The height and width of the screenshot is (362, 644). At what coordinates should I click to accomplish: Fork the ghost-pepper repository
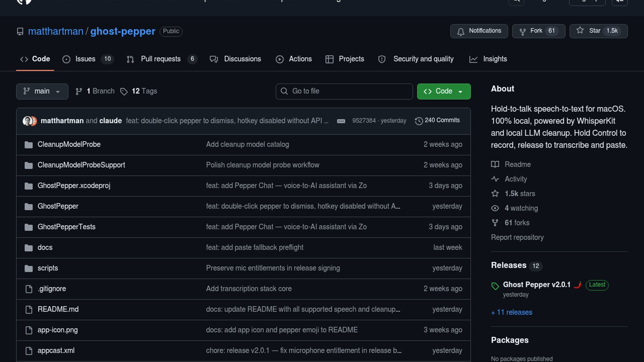(538, 31)
